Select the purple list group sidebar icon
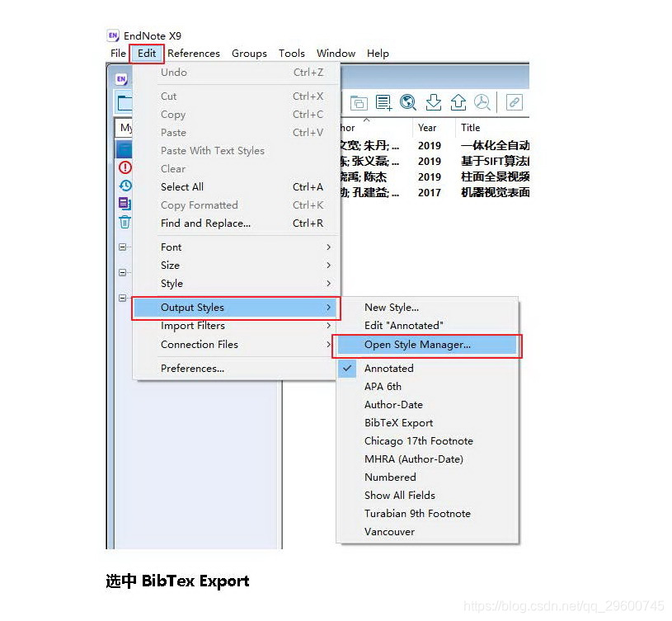 [125, 204]
